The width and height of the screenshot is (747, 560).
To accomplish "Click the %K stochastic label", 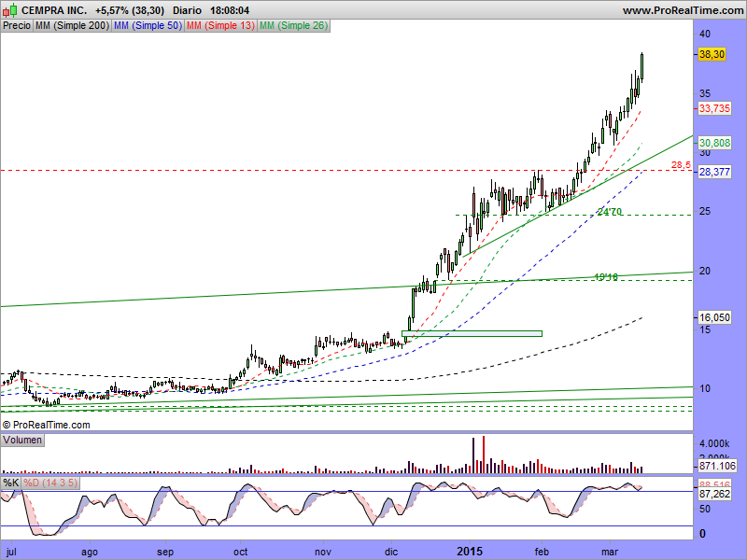I will [x=11, y=483].
